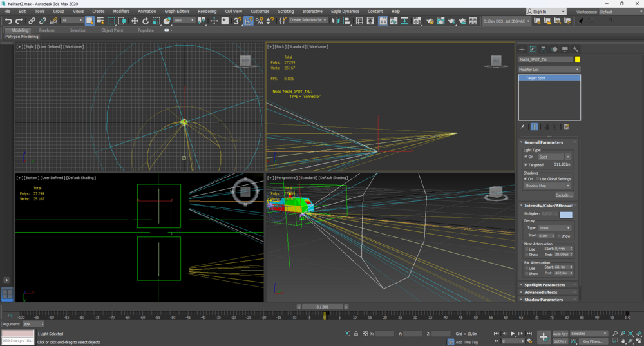This screenshot has width=644, height=346.
Task: Activate the Select Object tool
Action: coord(90,21)
